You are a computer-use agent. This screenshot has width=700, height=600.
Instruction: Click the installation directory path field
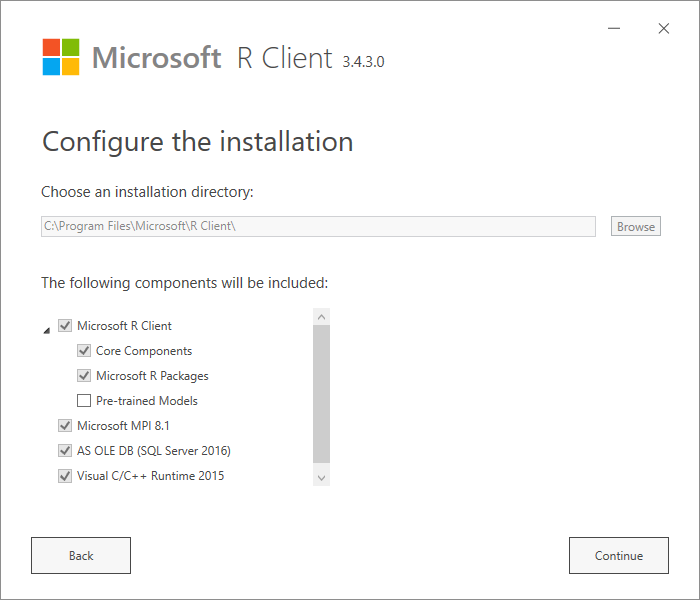[318, 226]
